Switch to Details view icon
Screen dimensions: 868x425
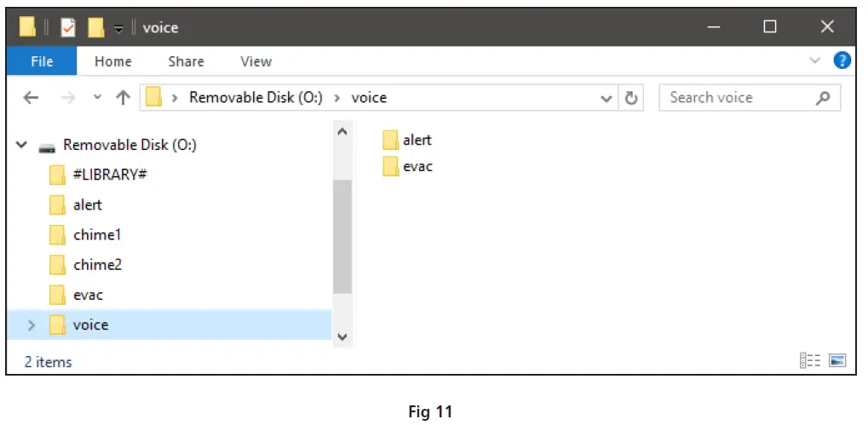[x=808, y=361]
